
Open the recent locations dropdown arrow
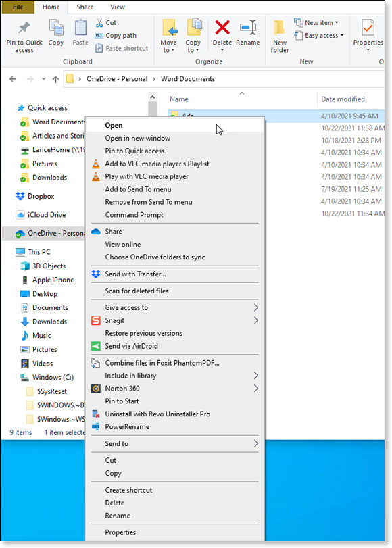pyautogui.click(x=44, y=79)
